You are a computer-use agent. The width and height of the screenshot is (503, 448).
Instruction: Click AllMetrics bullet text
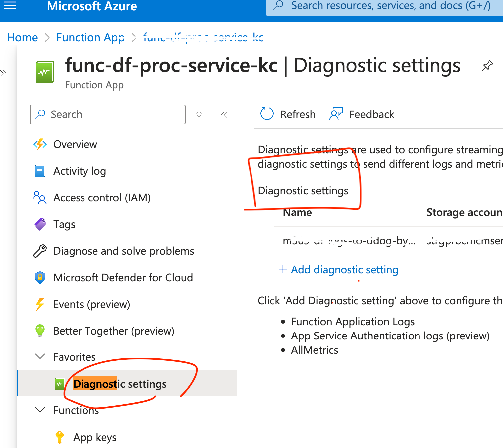314,350
